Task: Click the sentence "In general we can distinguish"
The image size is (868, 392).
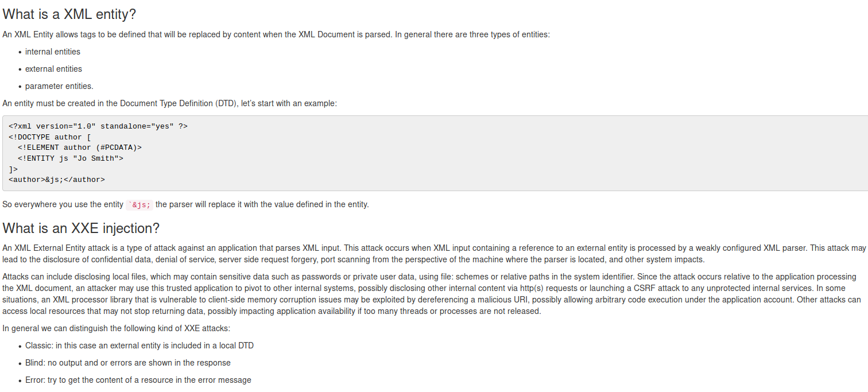Action: click(x=116, y=328)
